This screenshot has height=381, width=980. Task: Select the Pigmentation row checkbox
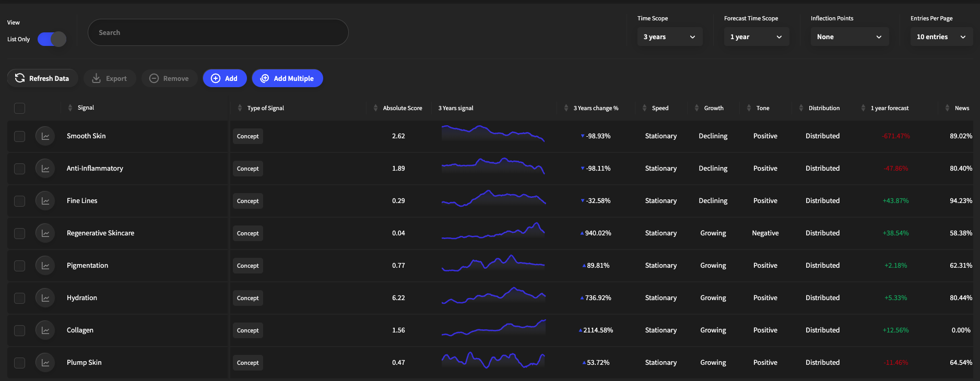[20, 266]
